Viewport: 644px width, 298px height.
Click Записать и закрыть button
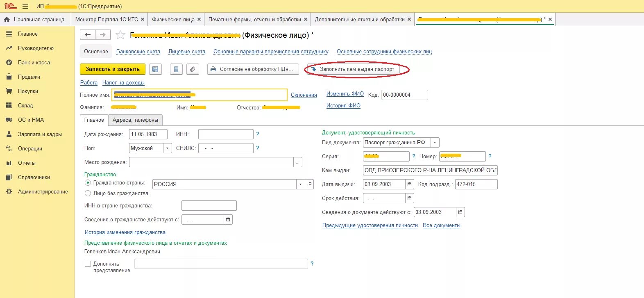(x=113, y=69)
